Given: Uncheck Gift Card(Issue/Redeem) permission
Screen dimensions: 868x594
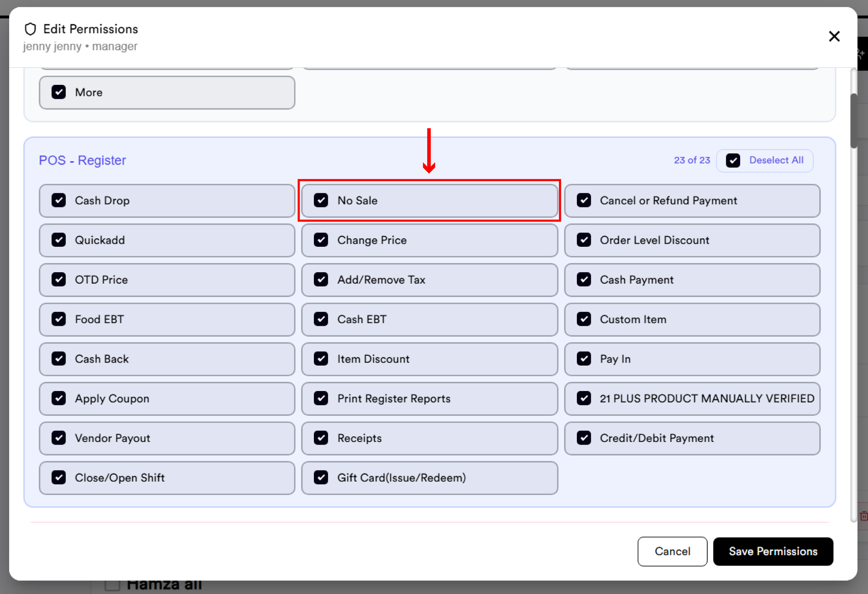Looking at the screenshot, I should click(x=321, y=478).
